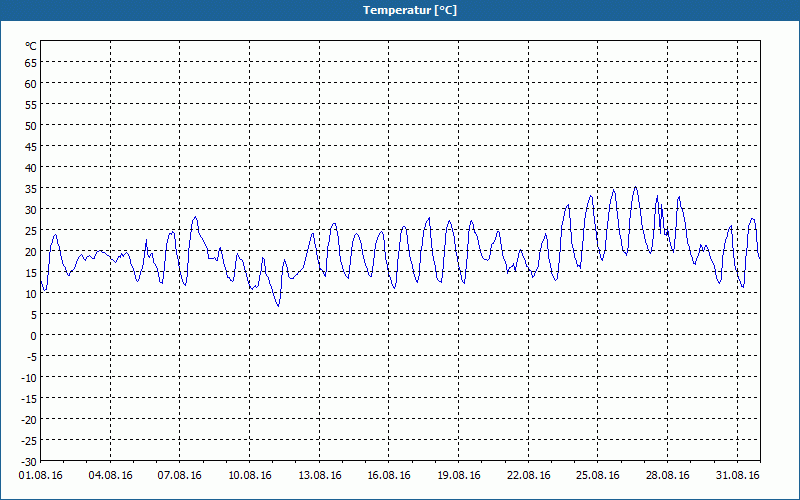Click the 65 value on temperature axis
Screen dimensions: 800x500
click(x=30, y=63)
